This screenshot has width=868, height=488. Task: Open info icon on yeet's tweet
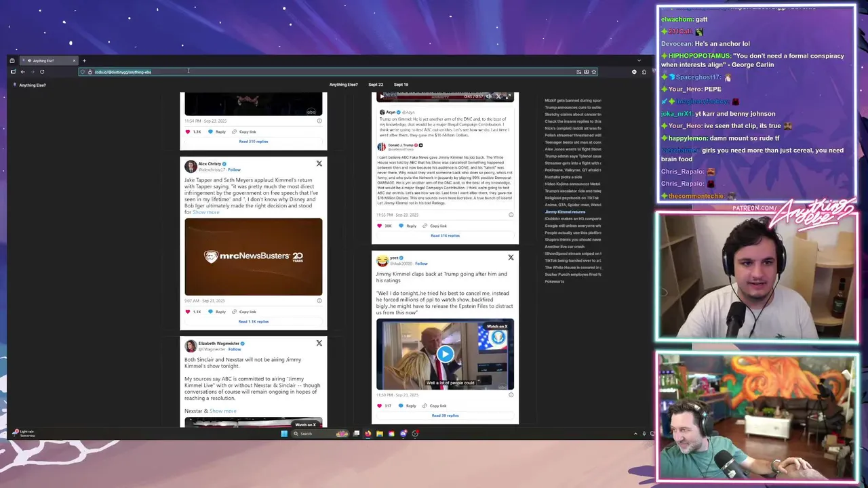[511, 394]
